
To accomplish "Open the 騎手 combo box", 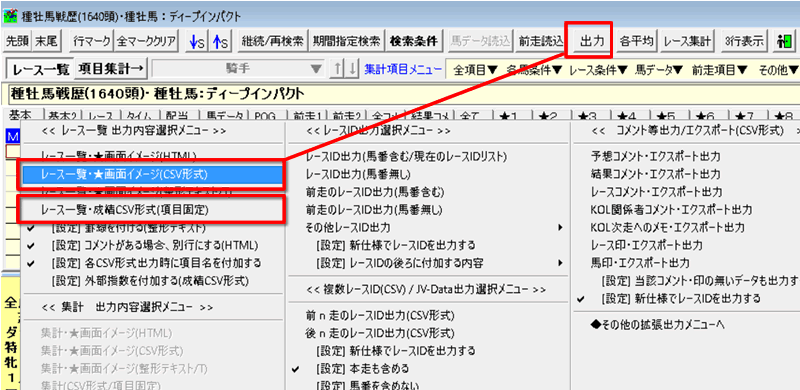I will point(238,69).
